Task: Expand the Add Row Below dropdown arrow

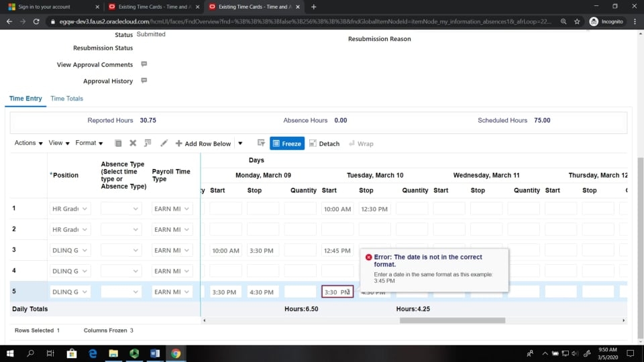Action: [240, 143]
